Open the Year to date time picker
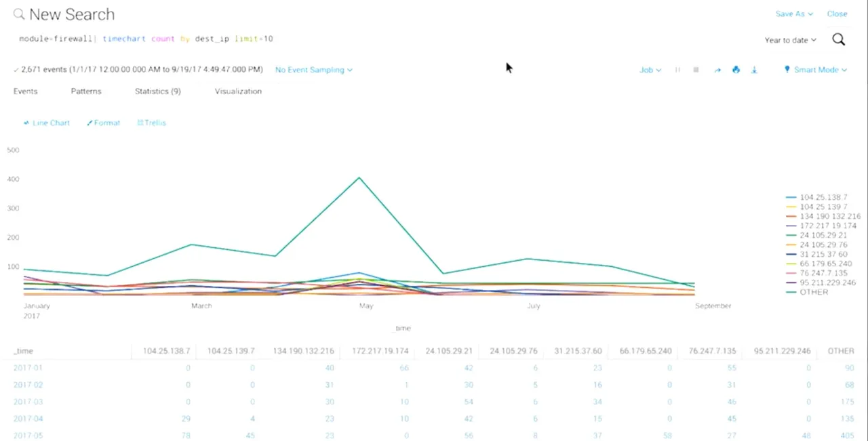This screenshot has width=868, height=441. (x=791, y=40)
